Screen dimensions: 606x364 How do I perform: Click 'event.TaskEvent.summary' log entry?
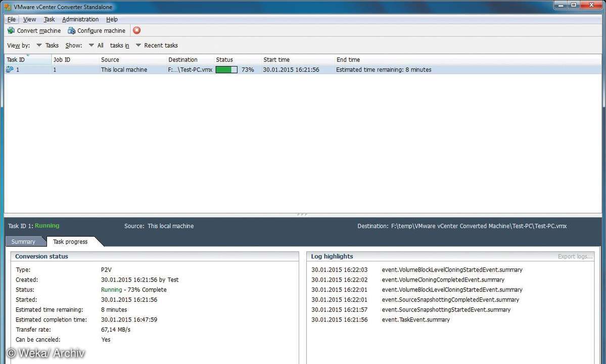(415, 320)
